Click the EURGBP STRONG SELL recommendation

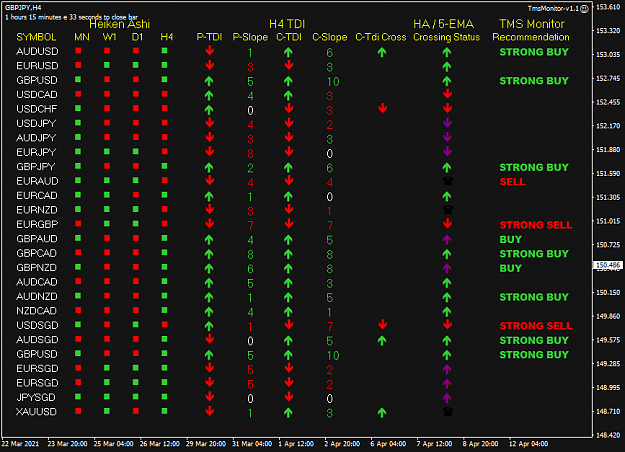tap(536, 225)
